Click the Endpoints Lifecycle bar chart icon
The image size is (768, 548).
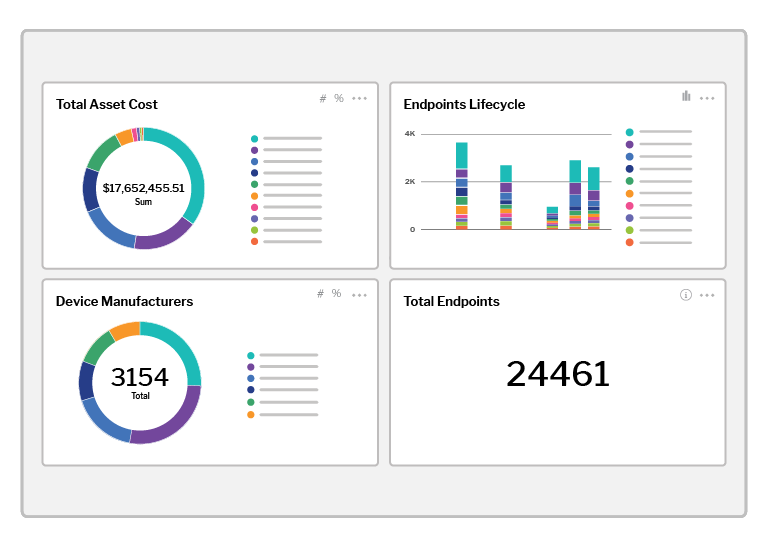pyautogui.click(x=686, y=96)
